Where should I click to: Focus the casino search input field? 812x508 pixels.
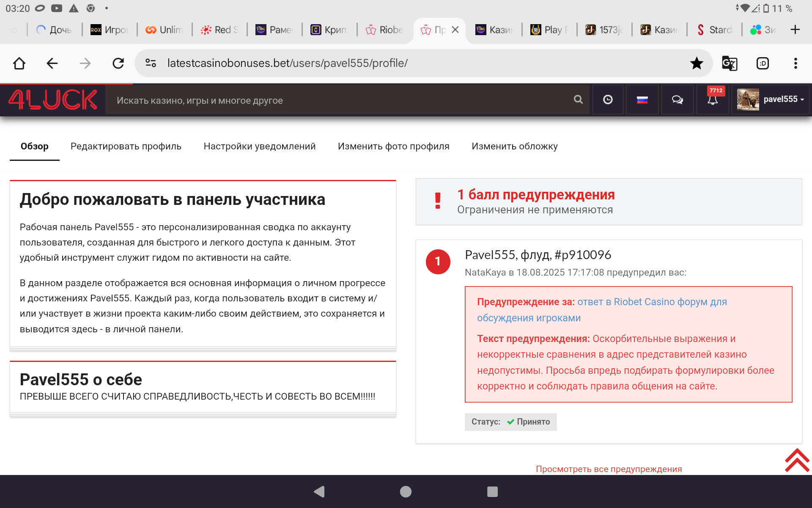tap(338, 100)
